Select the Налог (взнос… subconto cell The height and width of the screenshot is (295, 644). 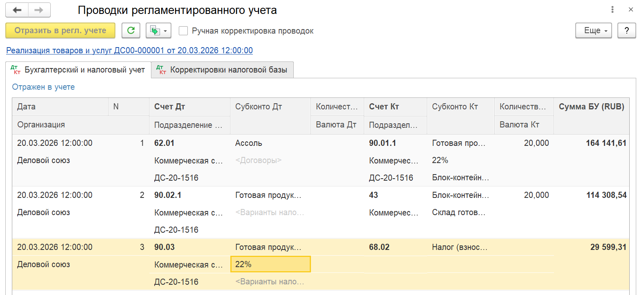(x=461, y=247)
